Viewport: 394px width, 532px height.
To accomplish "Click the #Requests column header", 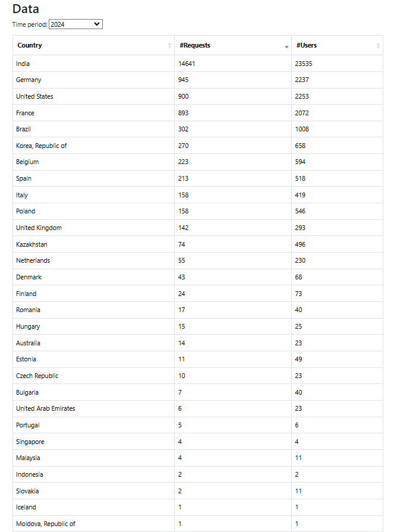I will pyautogui.click(x=195, y=45).
